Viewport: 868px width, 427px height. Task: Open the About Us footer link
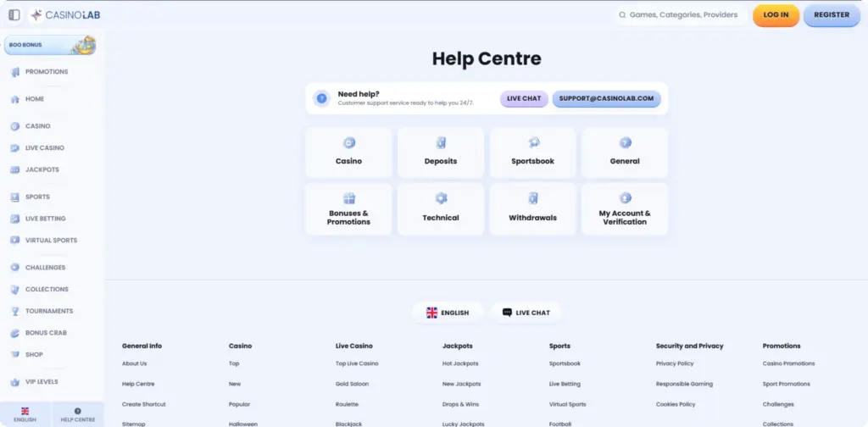click(x=135, y=363)
